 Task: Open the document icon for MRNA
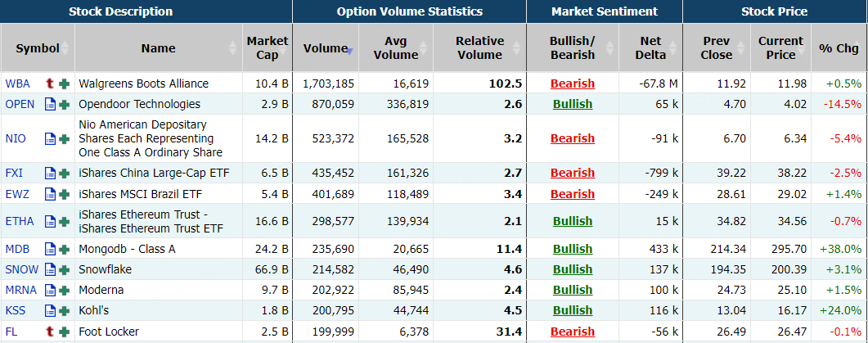[51, 290]
